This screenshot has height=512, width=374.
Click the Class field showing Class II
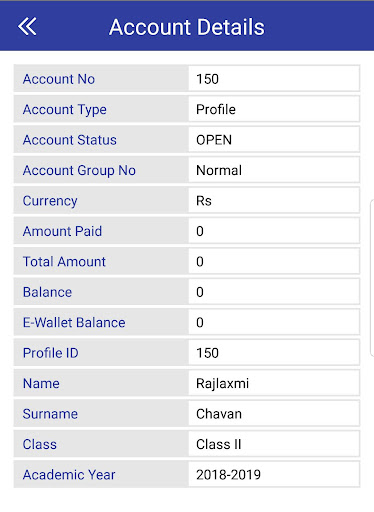274,444
